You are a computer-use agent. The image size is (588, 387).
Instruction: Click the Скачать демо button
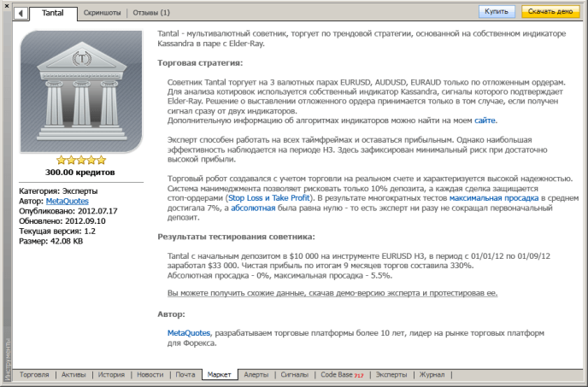click(550, 12)
